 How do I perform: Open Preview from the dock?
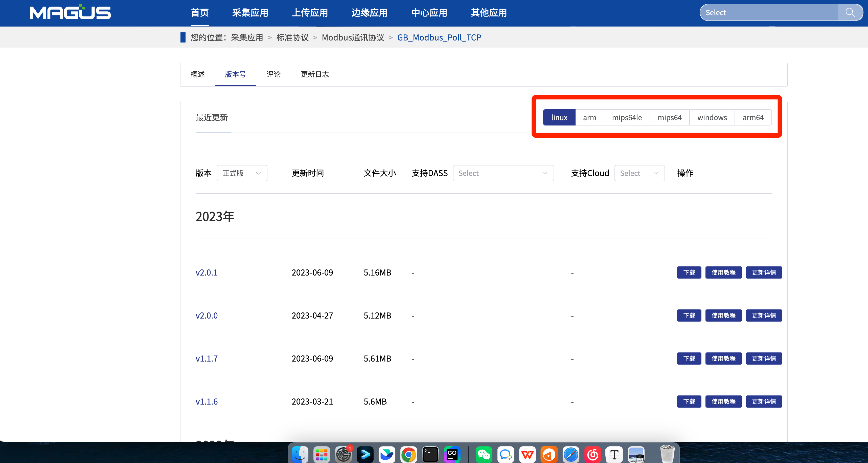[636, 454]
